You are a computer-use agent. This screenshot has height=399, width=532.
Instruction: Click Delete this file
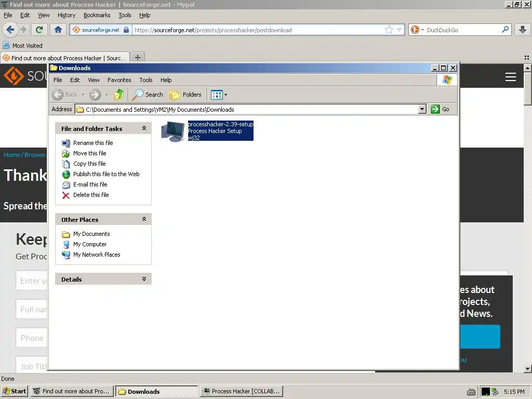click(91, 195)
